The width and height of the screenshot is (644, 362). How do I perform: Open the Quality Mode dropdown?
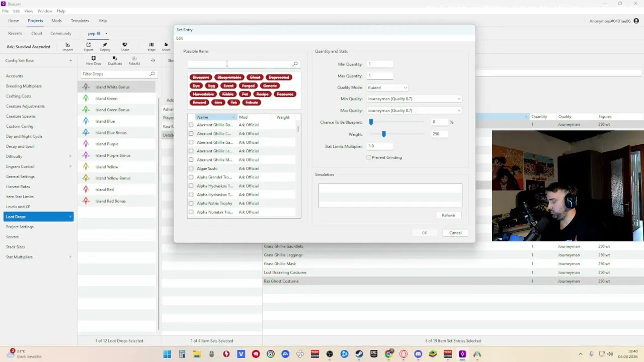click(x=387, y=87)
